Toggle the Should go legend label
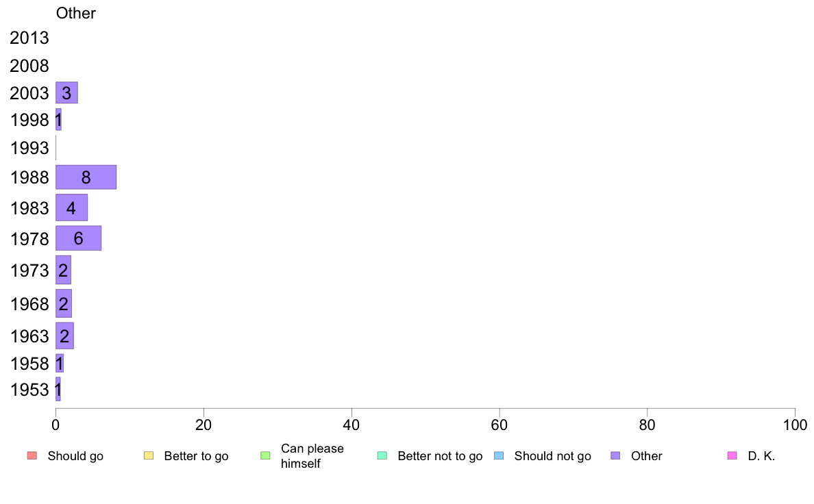This screenshot has height=504, width=814. [75, 456]
